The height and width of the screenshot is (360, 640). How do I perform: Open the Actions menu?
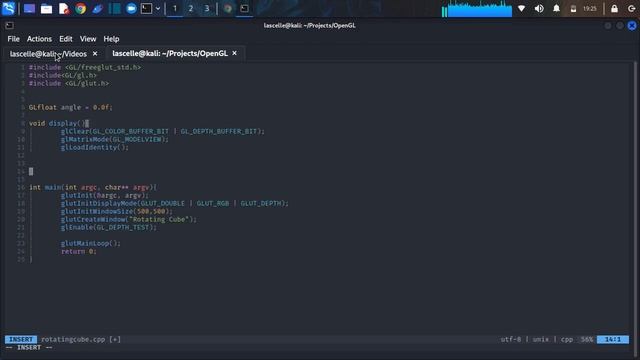(39, 39)
